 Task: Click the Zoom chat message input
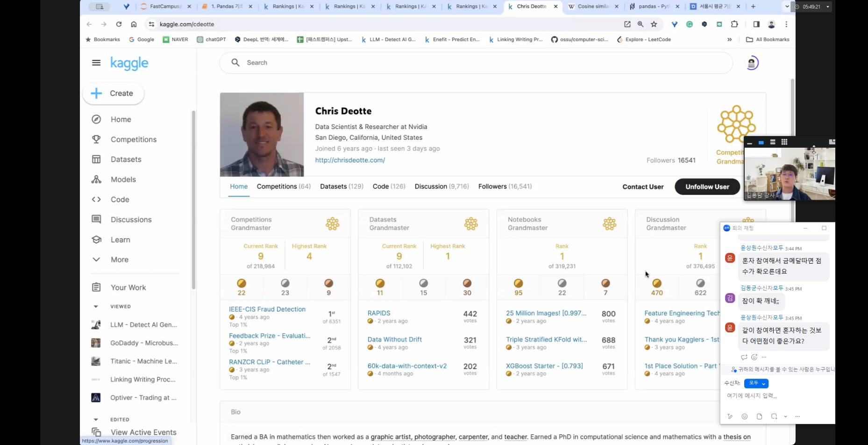click(x=777, y=396)
